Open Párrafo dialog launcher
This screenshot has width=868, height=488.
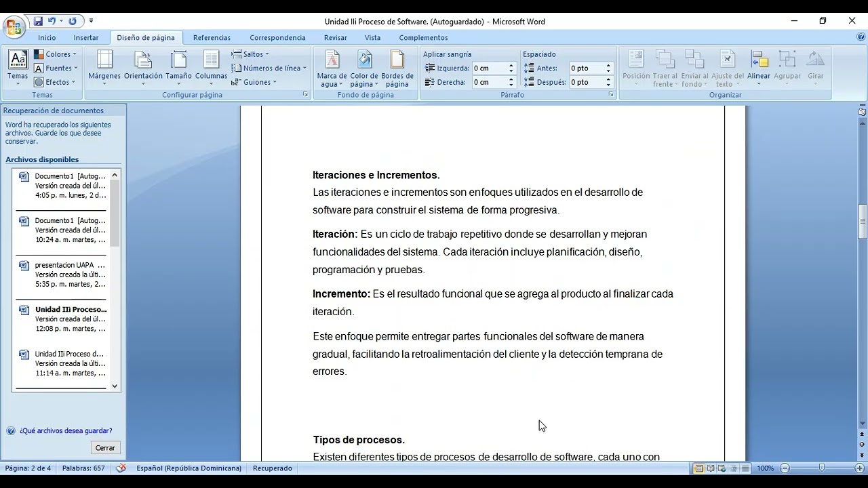[x=611, y=95]
